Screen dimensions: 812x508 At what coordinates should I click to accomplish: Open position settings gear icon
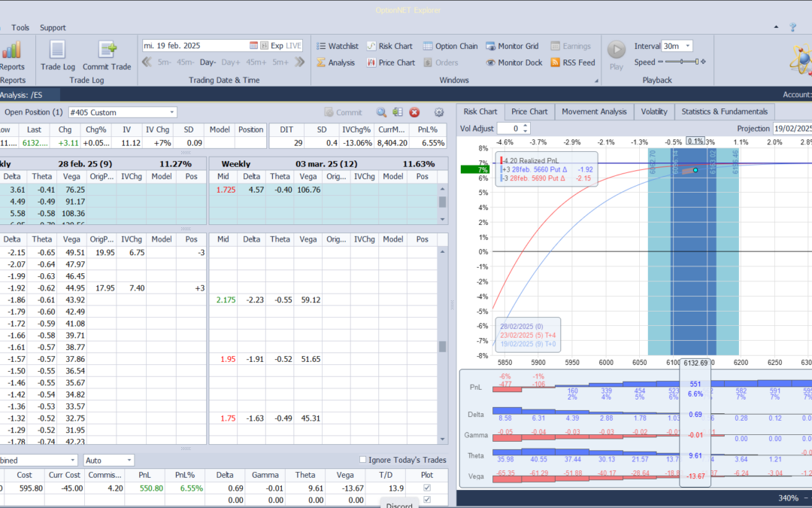click(x=439, y=112)
